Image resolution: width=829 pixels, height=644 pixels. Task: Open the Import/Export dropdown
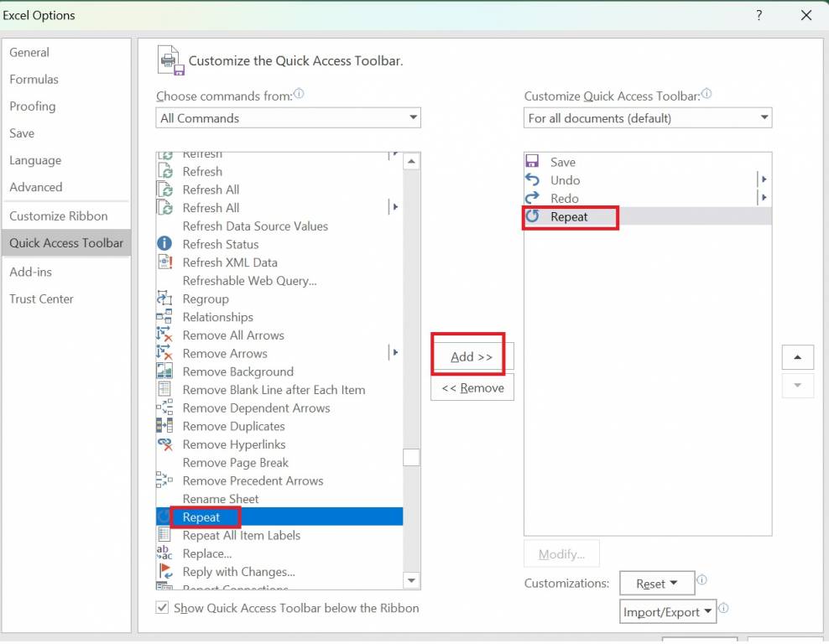(x=668, y=612)
